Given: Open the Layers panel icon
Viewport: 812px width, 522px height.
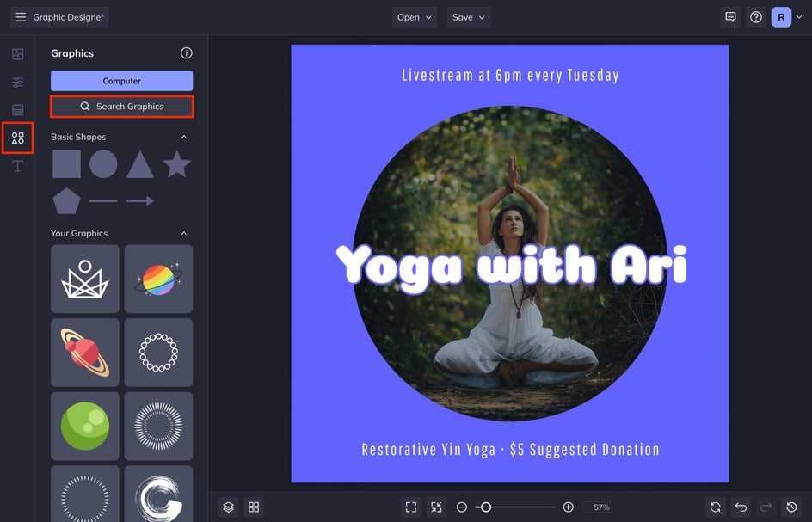Looking at the screenshot, I should tap(228, 507).
